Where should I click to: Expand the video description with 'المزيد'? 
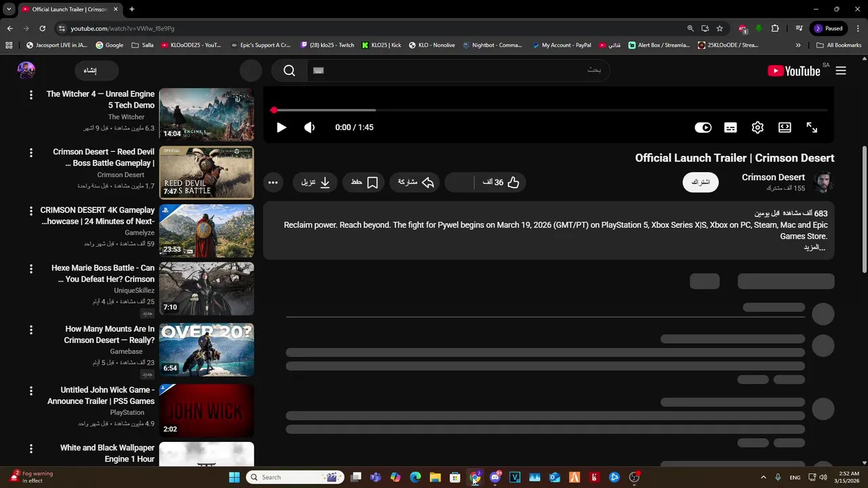(x=814, y=247)
